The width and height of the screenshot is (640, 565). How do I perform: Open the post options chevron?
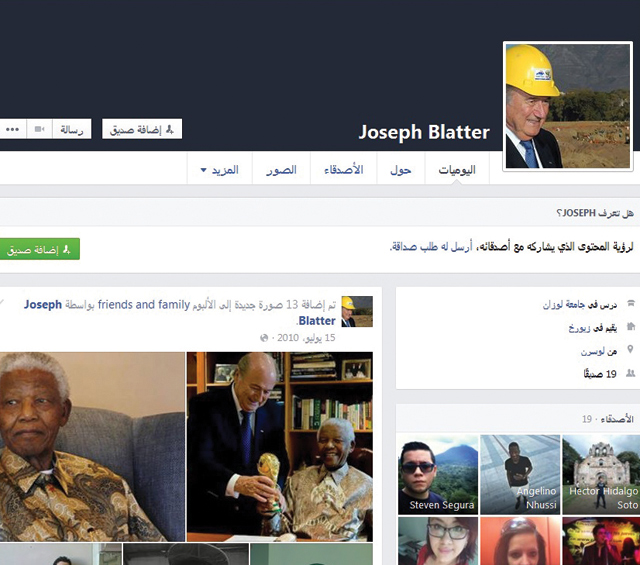pyautogui.click(x=2, y=302)
